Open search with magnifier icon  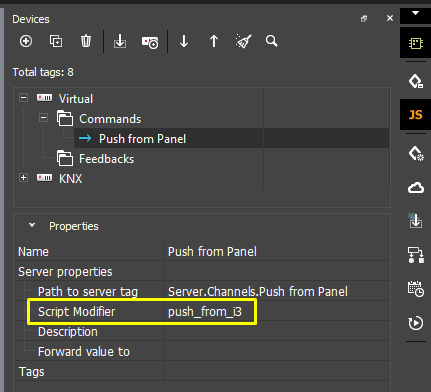(272, 41)
